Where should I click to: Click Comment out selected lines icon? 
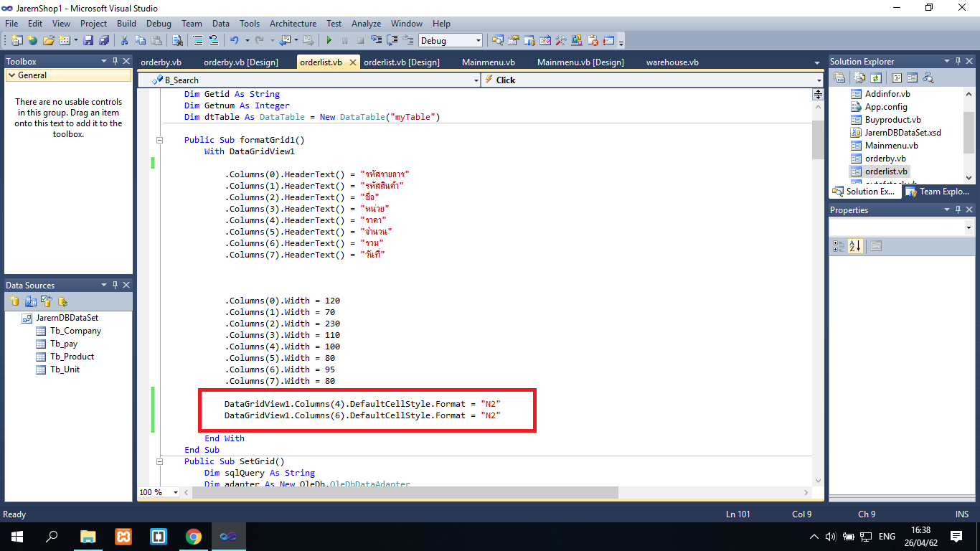pyautogui.click(x=198, y=40)
